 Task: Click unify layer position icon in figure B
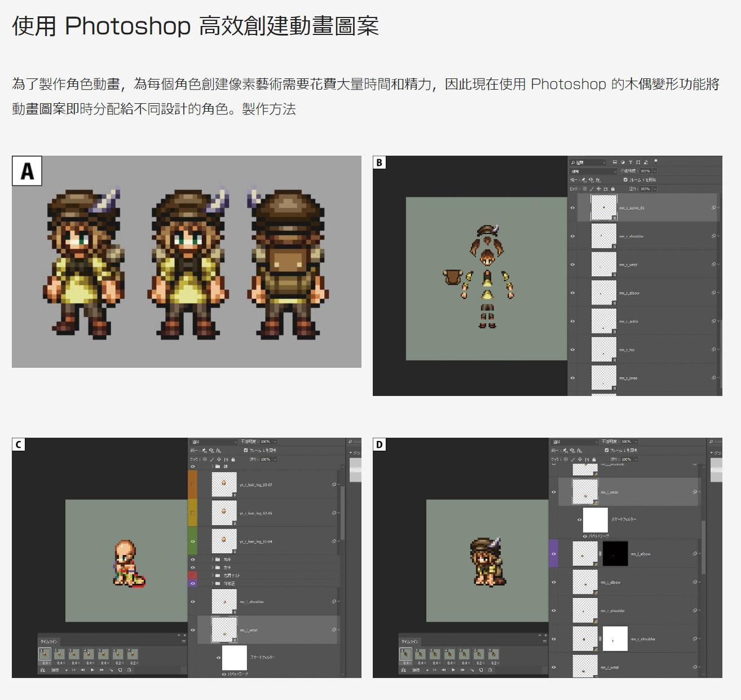(583, 180)
